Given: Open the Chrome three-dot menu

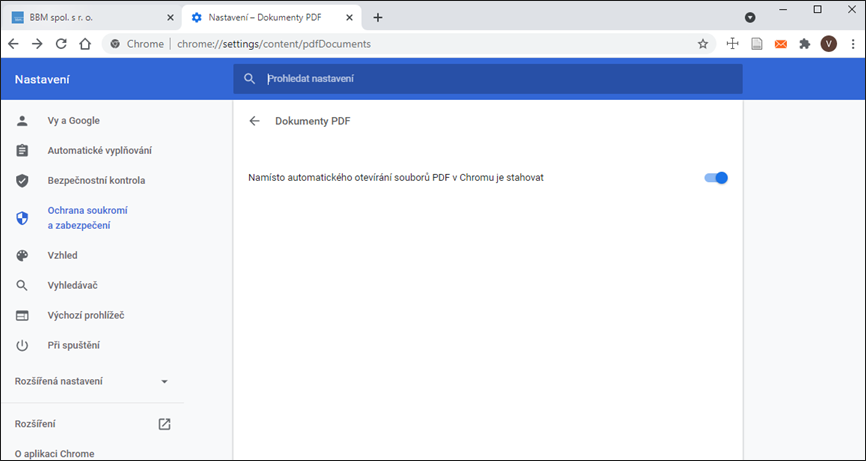Looking at the screenshot, I should pos(853,44).
